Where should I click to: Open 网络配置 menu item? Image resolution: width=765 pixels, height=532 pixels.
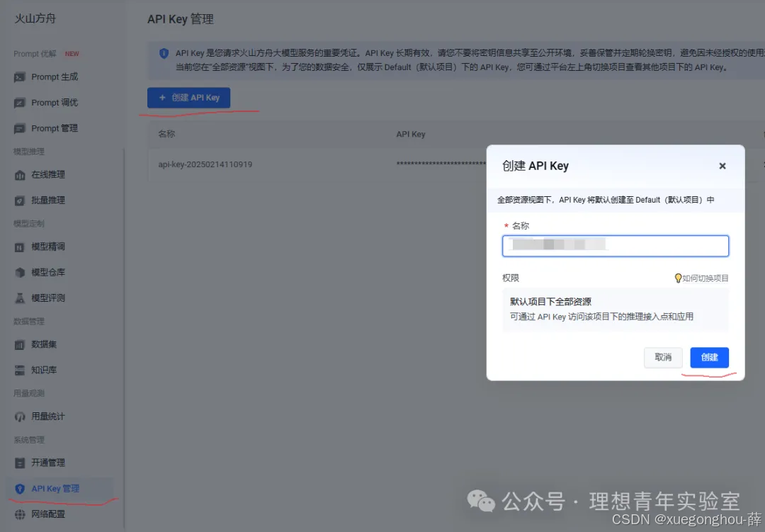pos(48,514)
